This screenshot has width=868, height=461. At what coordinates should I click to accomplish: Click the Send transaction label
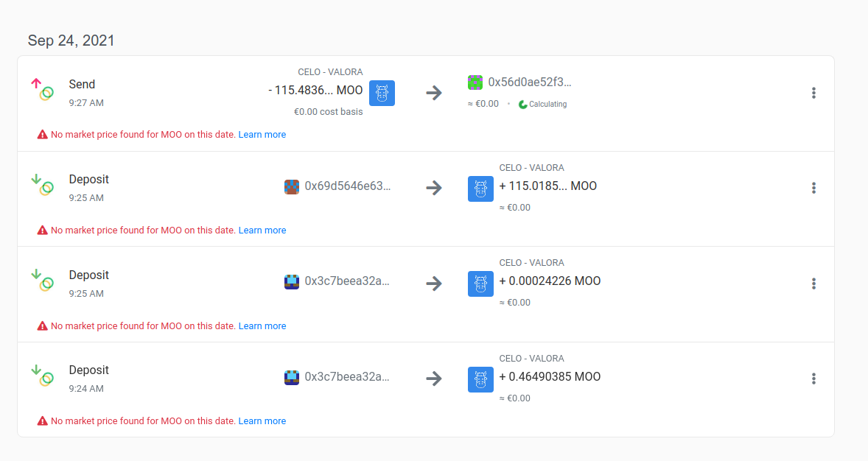(x=82, y=84)
